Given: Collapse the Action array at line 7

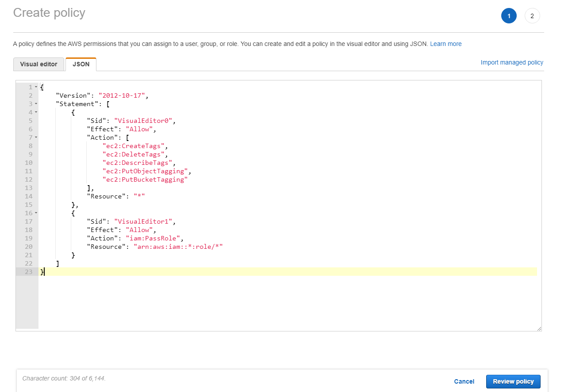Looking at the screenshot, I should [x=35, y=137].
